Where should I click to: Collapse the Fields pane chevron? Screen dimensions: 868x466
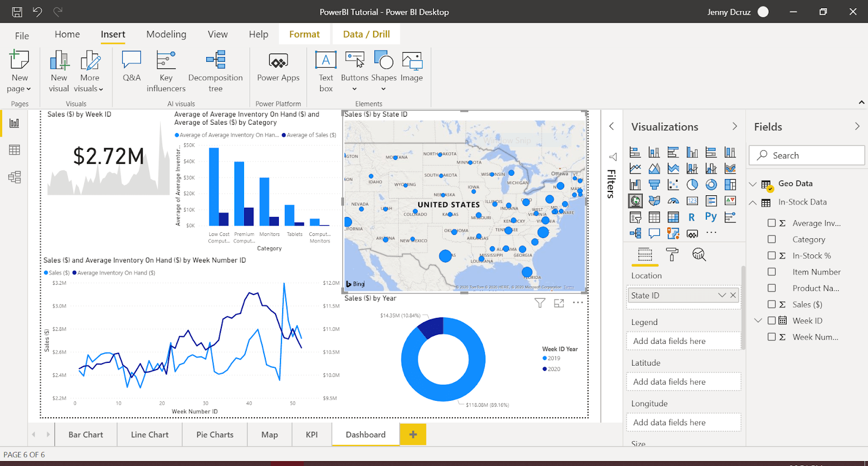click(857, 126)
